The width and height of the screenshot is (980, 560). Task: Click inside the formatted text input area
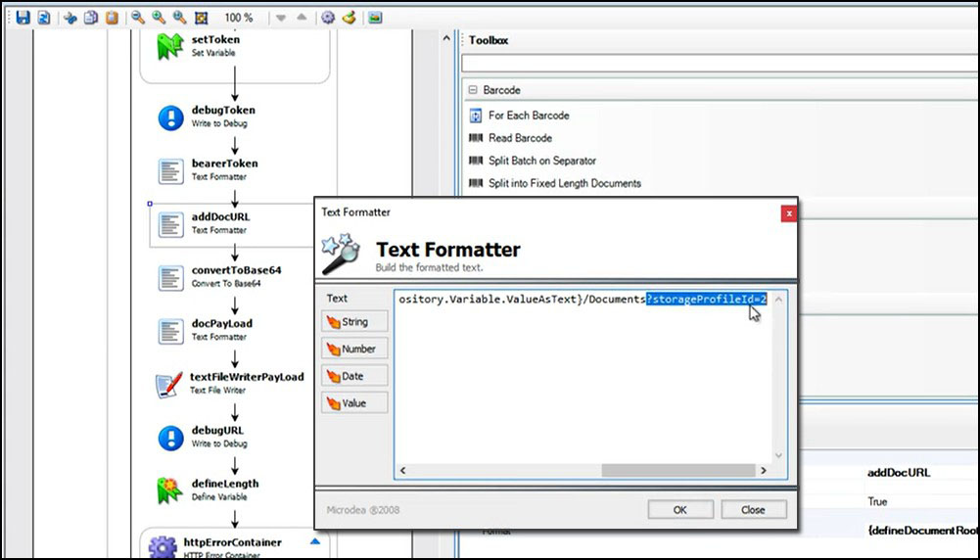(x=587, y=382)
